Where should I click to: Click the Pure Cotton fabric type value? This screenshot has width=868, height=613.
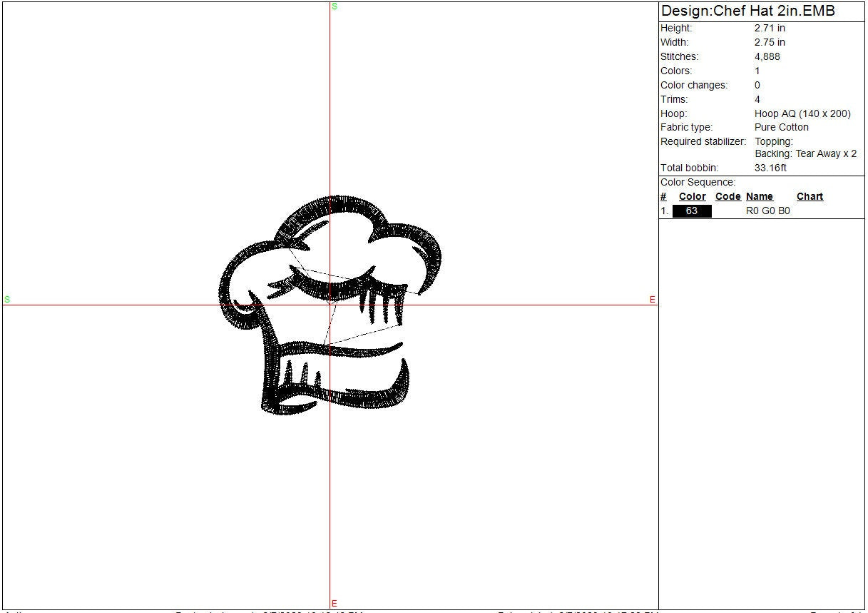click(x=782, y=127)
